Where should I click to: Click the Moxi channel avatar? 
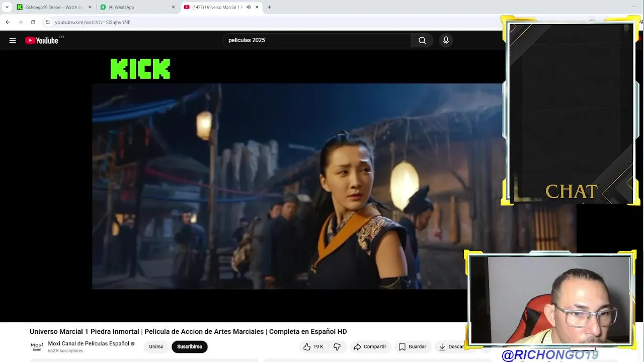tap(37, 346)
